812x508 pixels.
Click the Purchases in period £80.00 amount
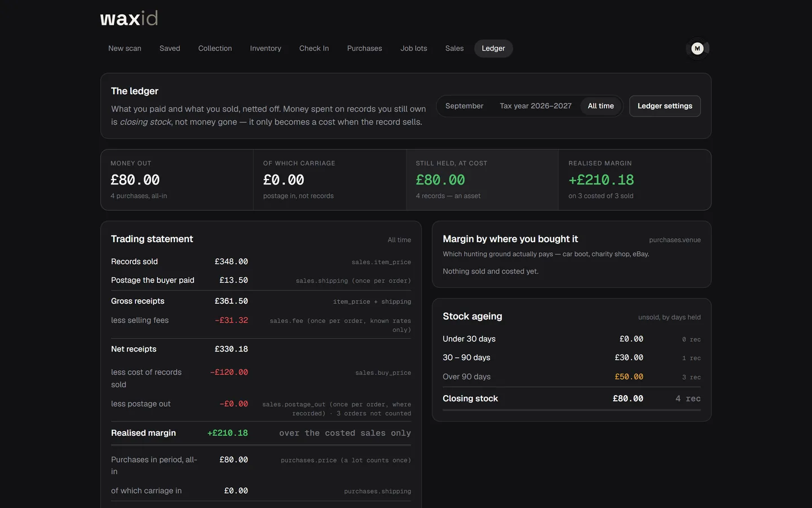[233, 460]
